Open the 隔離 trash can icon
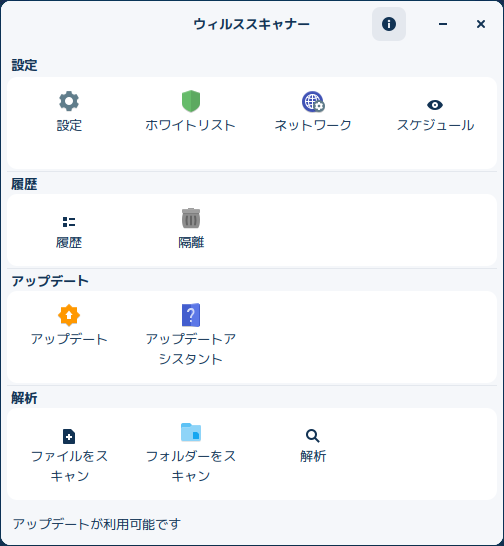 [191, 218]
